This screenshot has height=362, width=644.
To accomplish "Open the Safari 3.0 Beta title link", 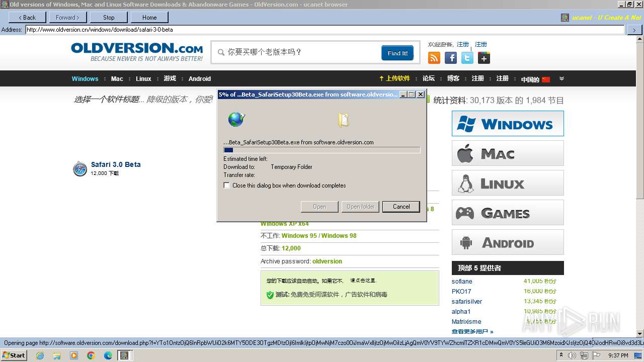I will tap(116, 164).
